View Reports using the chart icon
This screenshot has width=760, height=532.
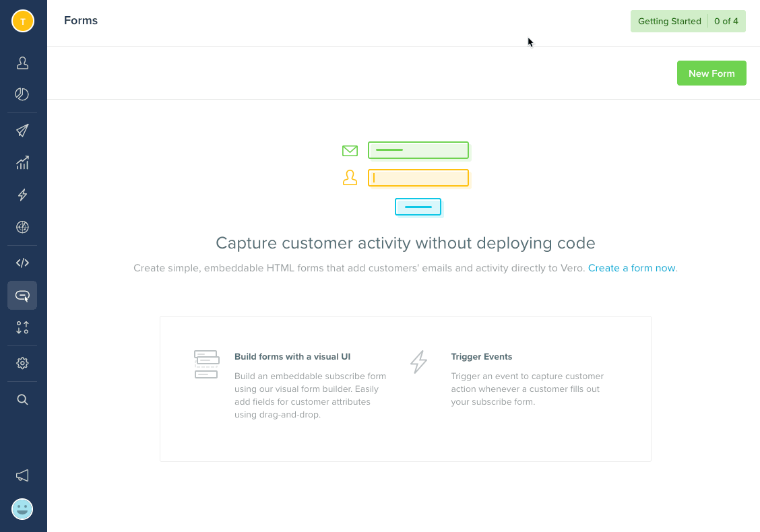[x=22, y=162]
